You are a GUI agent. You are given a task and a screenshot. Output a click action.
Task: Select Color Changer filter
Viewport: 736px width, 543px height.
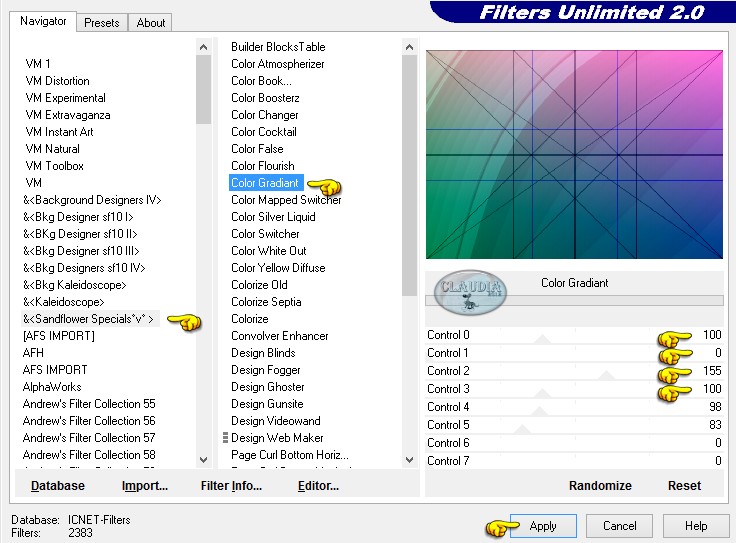(x=265, y=115)
